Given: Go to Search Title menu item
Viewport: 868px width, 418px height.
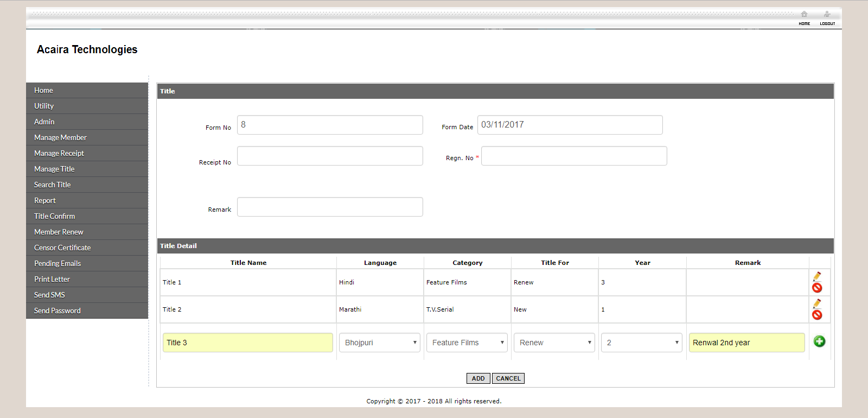Looking at the screenshot, I should click(x=53, y=185).
